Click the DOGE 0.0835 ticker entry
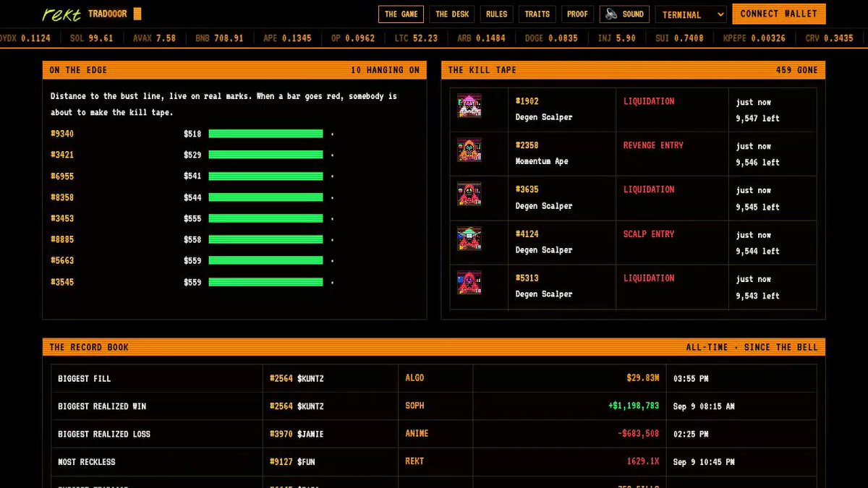Screen dimensions: 868x488 [551, 38]
